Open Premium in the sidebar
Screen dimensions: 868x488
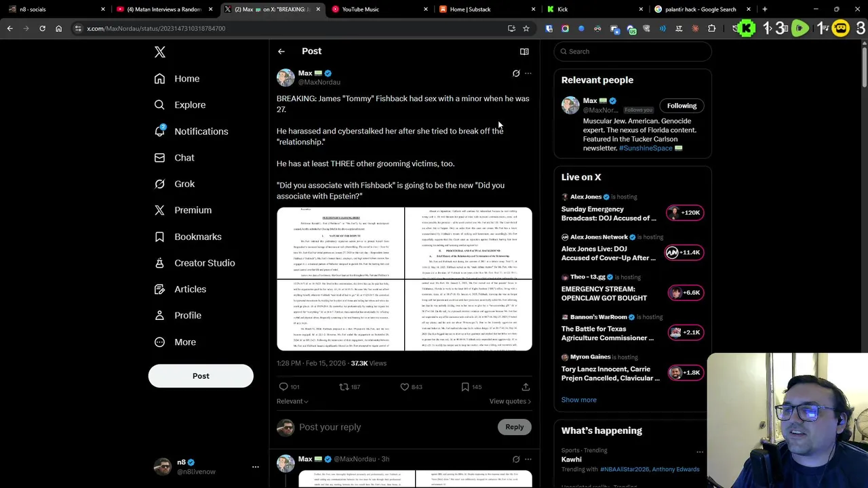coord(183,210)
